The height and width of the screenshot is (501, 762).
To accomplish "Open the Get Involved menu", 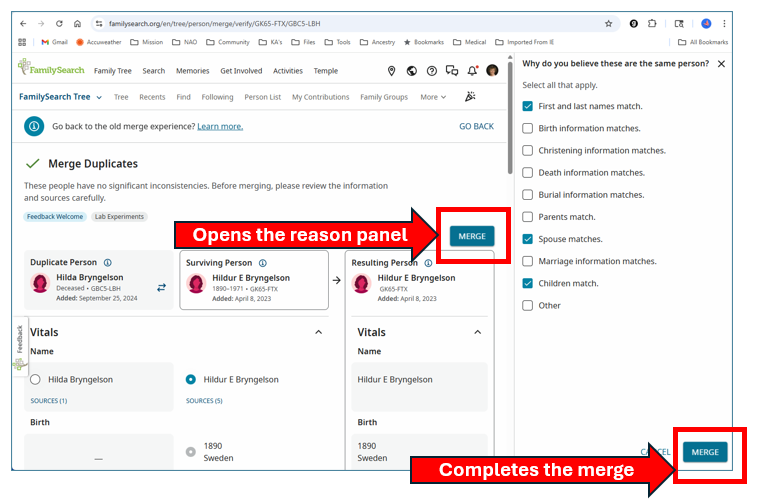I will [x=241, y=71].
